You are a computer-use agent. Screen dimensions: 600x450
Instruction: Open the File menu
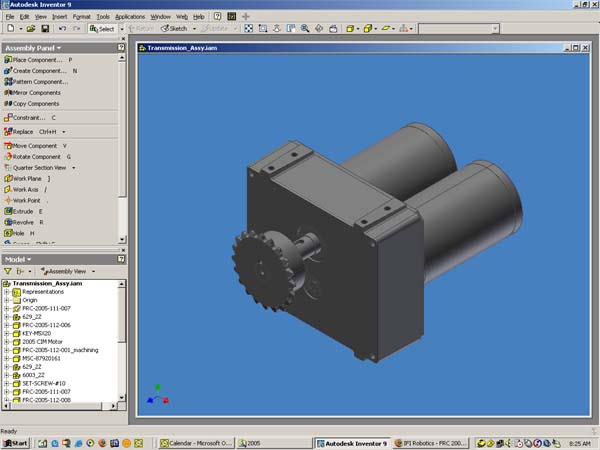(x=10, y=16)
